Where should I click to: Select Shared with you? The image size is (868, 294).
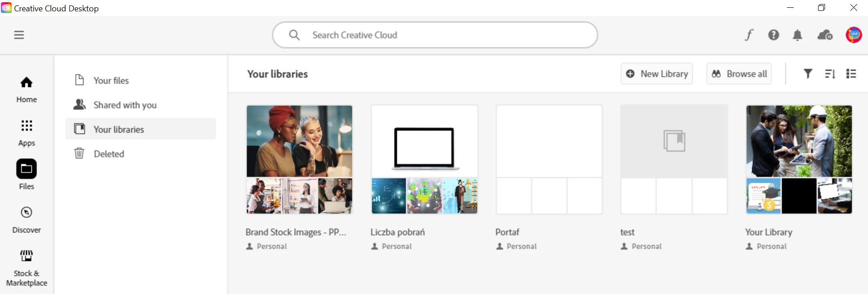pyautogui.click(x=141, y=105)
